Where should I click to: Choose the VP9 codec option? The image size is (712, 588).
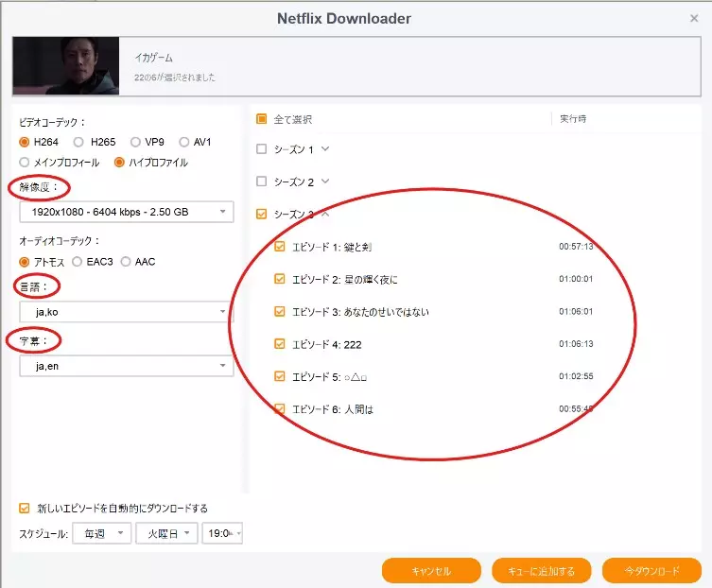pos(135,142)
